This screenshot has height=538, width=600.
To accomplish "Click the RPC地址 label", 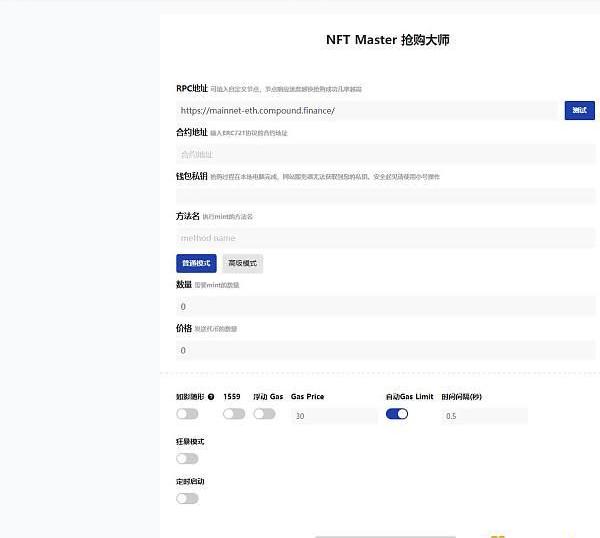I will pos(192,88).
